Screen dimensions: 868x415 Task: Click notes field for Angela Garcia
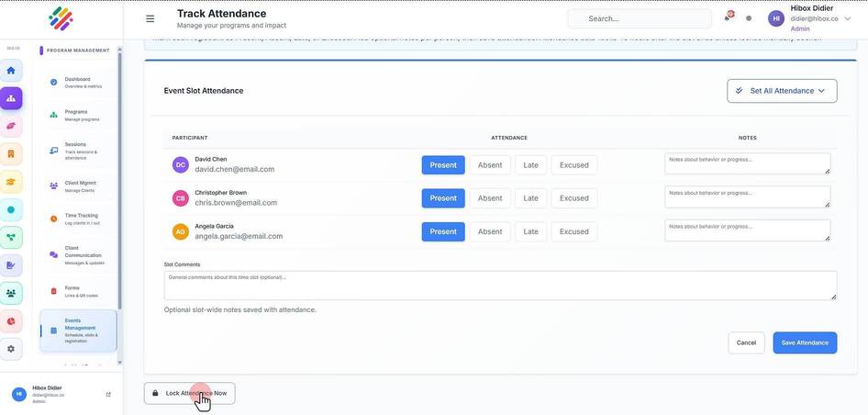click(747, 230)
